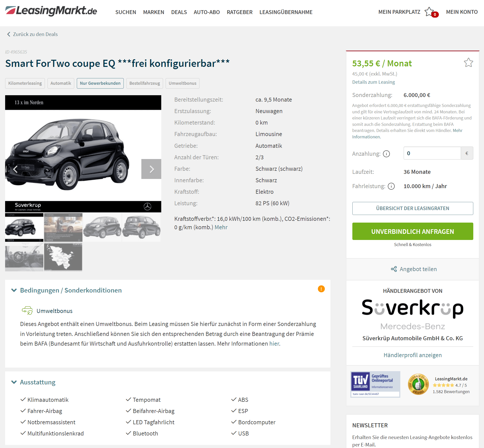Show next car image with right arrow
Image resolution: width=484 pixels, height=448 pixels.
click(151, 169)
